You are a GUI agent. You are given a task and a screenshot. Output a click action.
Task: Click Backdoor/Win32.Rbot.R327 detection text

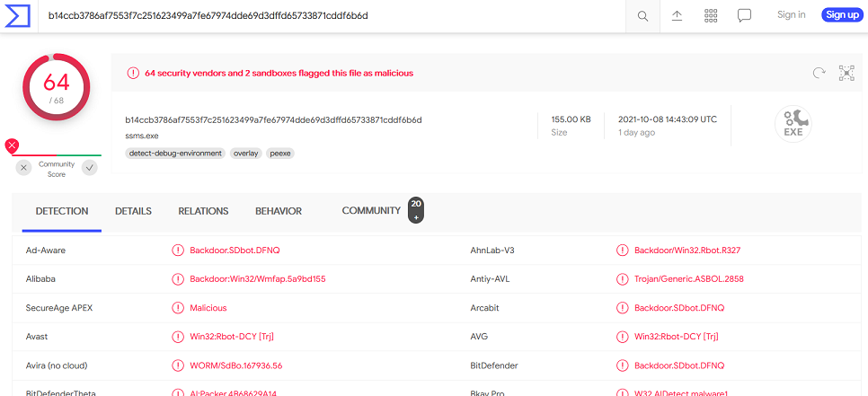coord(687,251)
